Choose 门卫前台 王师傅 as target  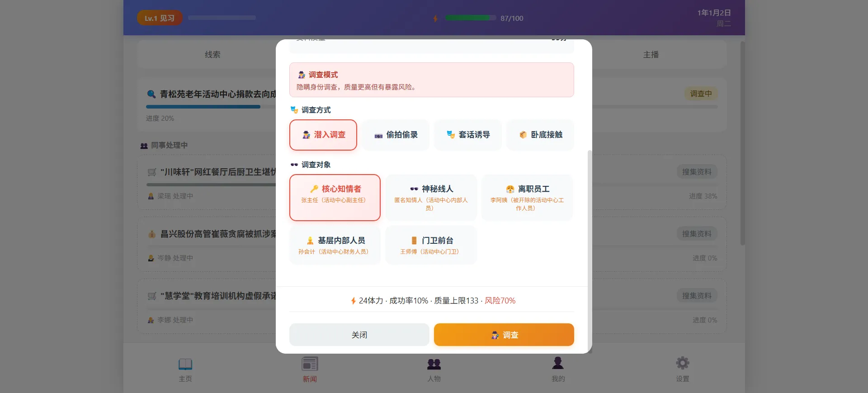point(431,245)
